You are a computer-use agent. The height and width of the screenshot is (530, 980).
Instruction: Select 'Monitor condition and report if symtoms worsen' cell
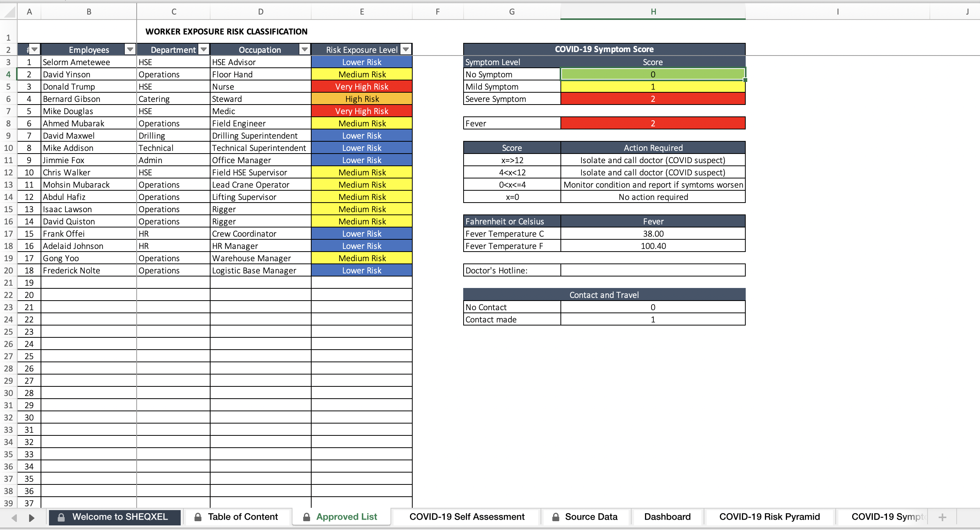pyautogui.click(x=653, y=185)
